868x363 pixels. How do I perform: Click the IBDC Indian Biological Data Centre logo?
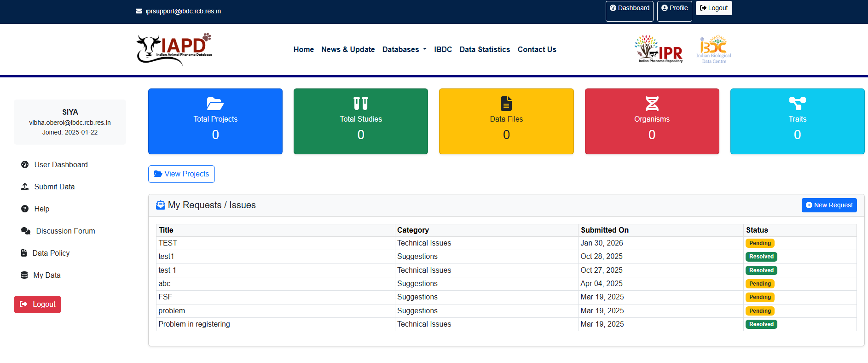point(713,49)
